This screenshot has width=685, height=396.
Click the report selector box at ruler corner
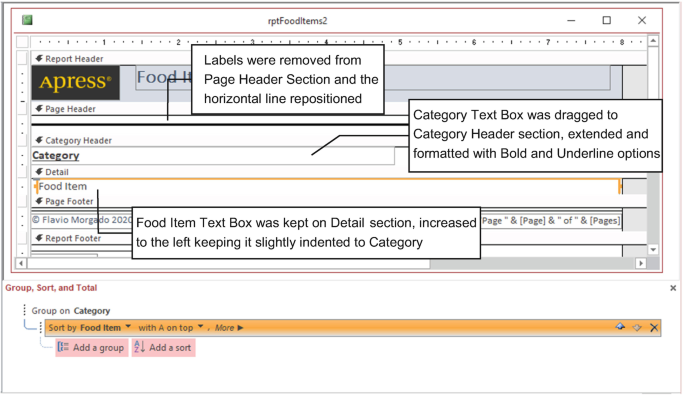(23, 42)
